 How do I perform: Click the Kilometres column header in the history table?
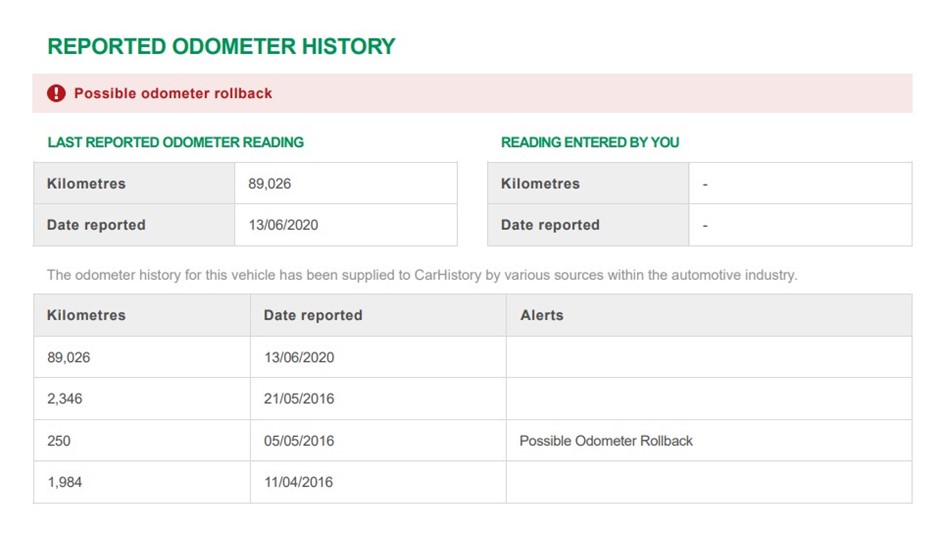pos(86,315)
